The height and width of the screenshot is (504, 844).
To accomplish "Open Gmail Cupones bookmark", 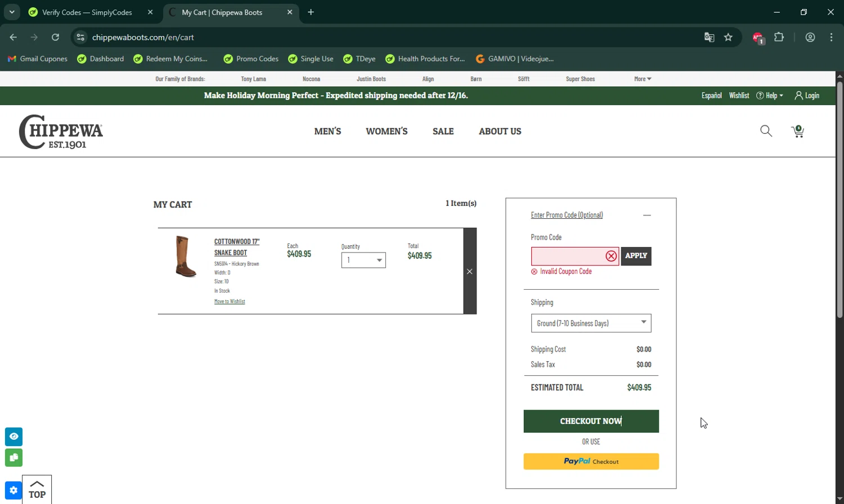I will point(37,58).
